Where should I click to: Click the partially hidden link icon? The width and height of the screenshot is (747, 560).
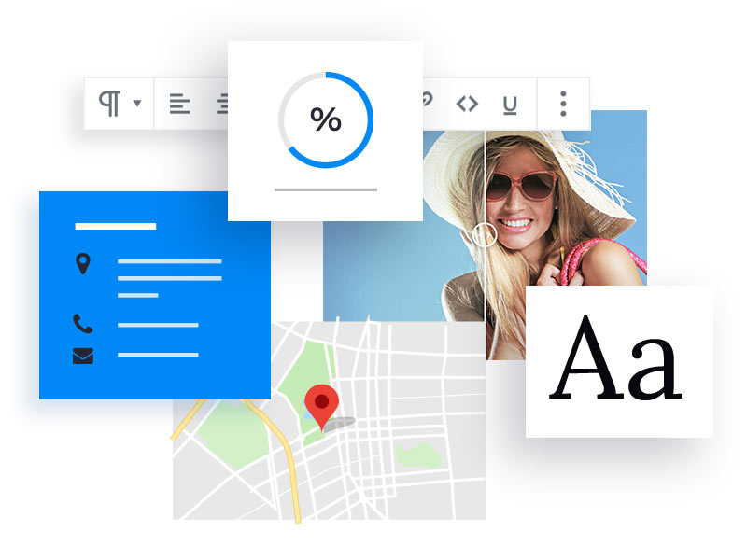click(x=428, y=99)
